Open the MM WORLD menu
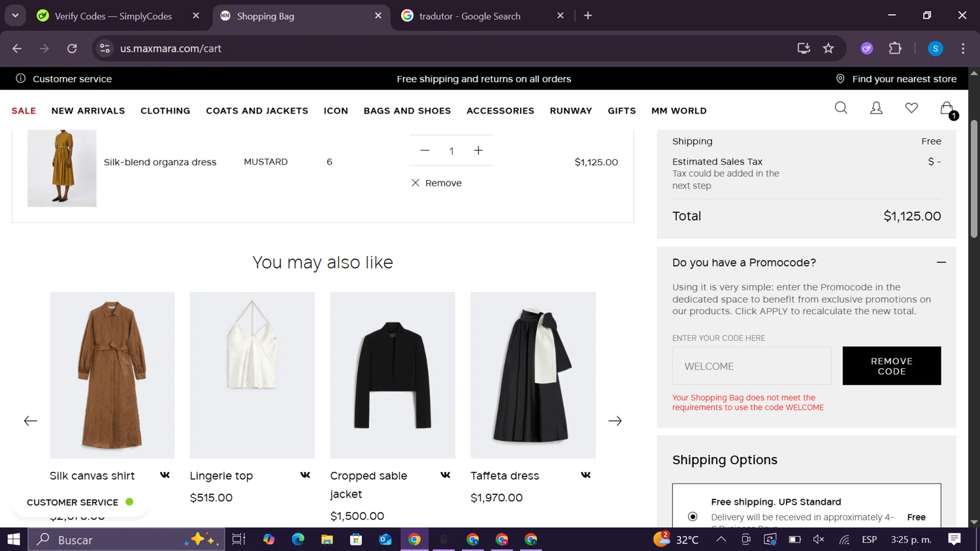Viewport: 980px width, 551px height. click(679, 111)
